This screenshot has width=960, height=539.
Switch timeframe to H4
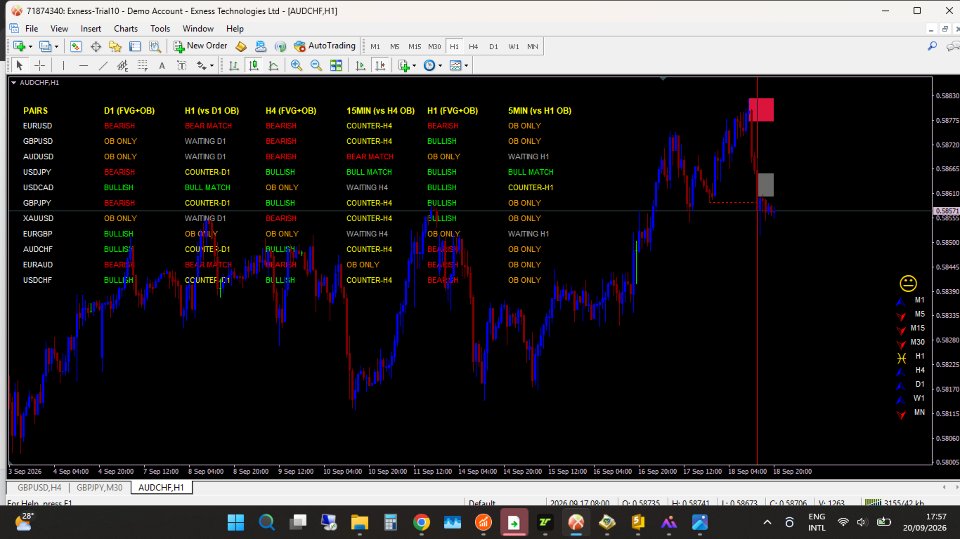pyautogui.click(x=473, y=47)
